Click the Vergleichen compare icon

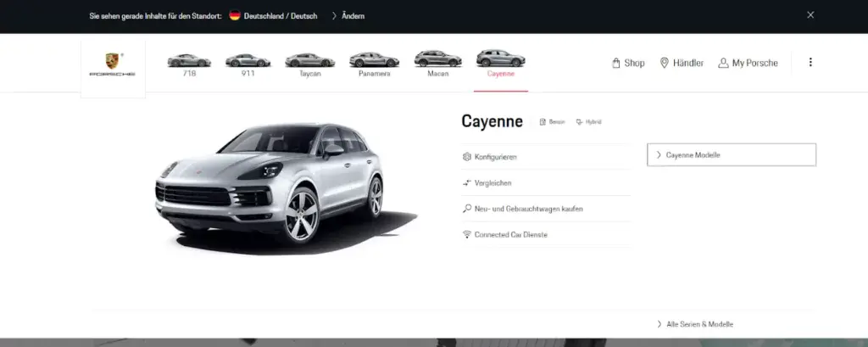point(466,182)
